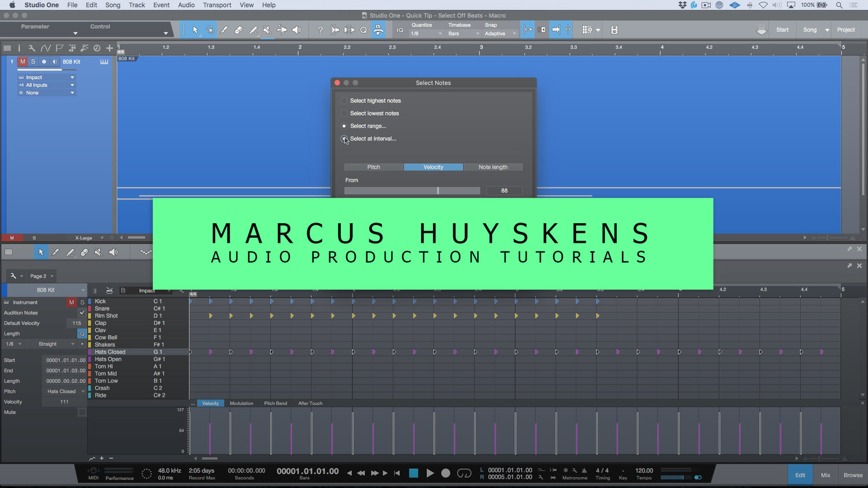Select the Eraser tool in the main toolbar
This screenshot has width=868, height=488.
[238, 29]
